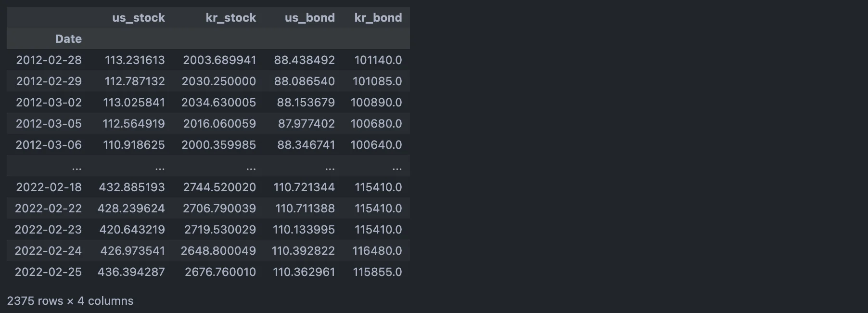Click the us_stock value 113.231613
Viewport: 868px width, 313px height.
(135, 60)
